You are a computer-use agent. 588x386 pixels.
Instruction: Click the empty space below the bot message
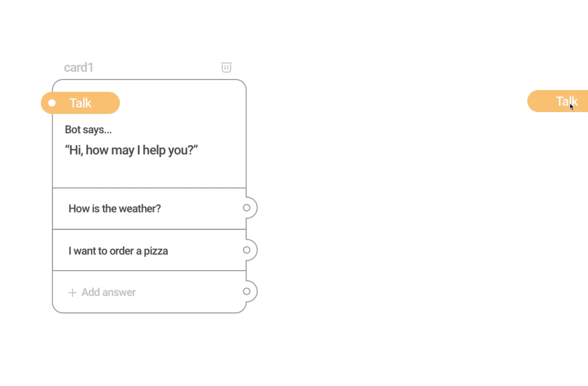(149, 173)
